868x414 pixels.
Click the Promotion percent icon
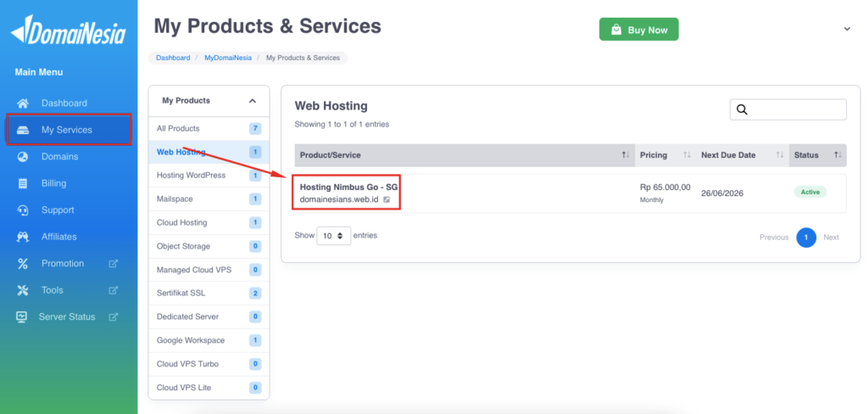[x=23, y=263]
